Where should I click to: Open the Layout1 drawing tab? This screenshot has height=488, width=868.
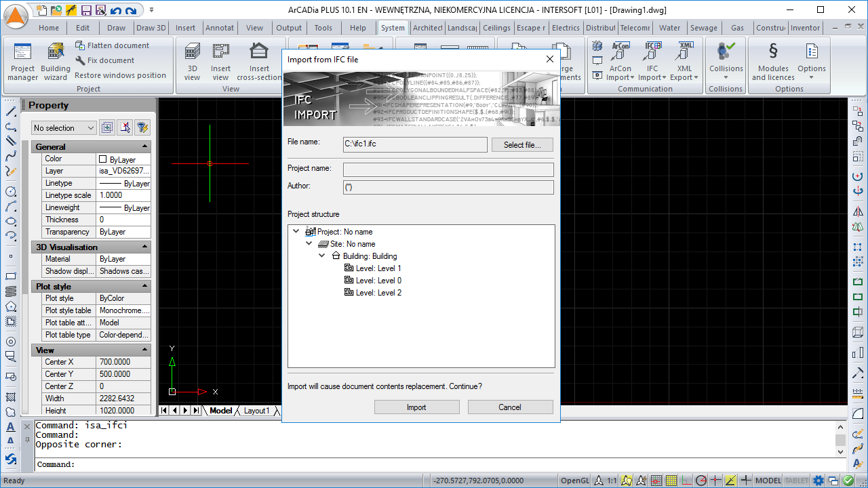[256, 411]
